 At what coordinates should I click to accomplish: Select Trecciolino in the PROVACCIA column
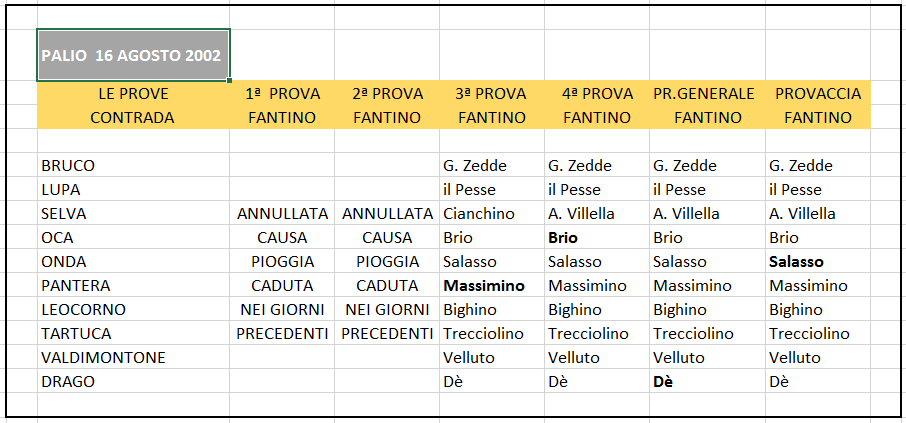click(818, 333)
